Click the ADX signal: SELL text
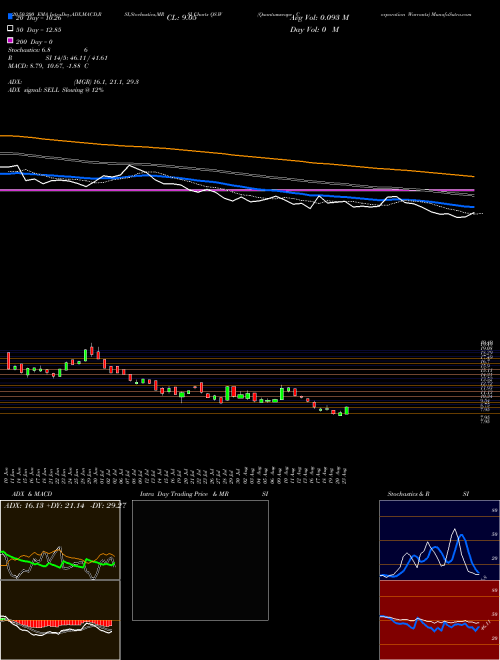This screenshot has width=500, height=660. tap(56, 90)
